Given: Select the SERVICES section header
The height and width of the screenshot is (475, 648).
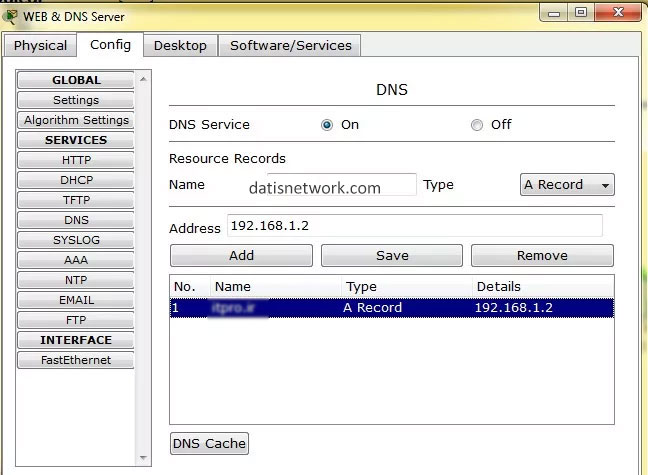Looking at the screenshot, I should tap(76, 140).
